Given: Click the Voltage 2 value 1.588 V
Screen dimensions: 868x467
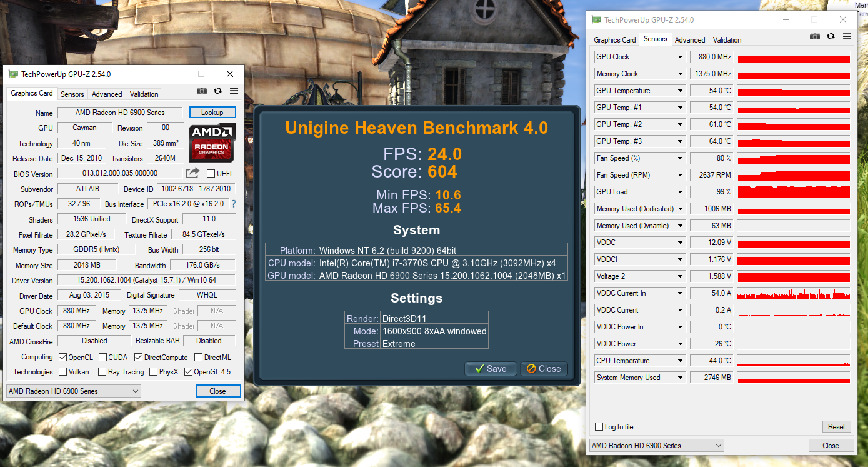Looking at the screenshot, I should click(x=712, y=276).
